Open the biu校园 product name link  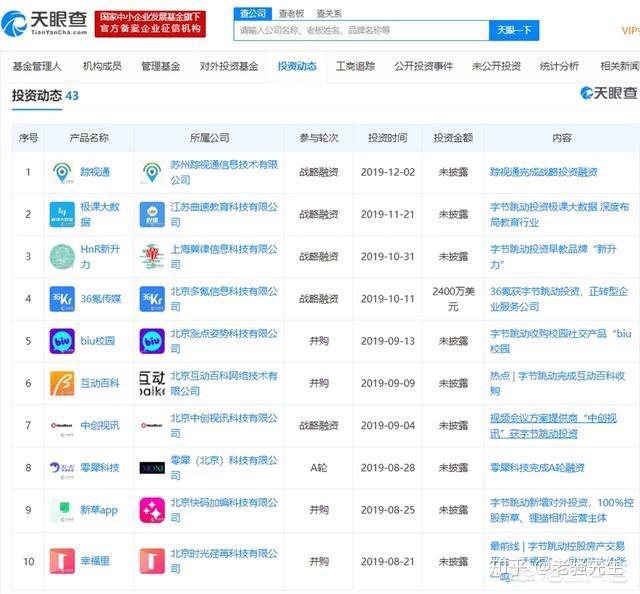tap(98, 341)
